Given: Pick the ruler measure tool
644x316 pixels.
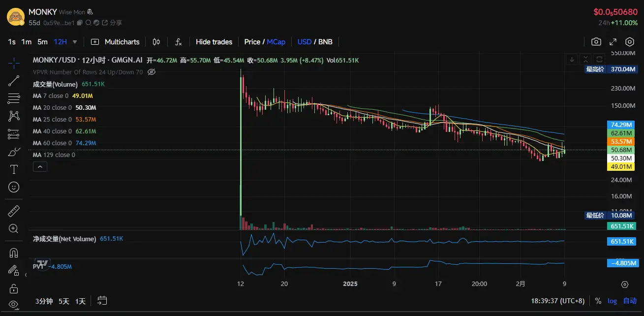Looking at the screenshot, I should pyautogui.click(x=14, y=211).
